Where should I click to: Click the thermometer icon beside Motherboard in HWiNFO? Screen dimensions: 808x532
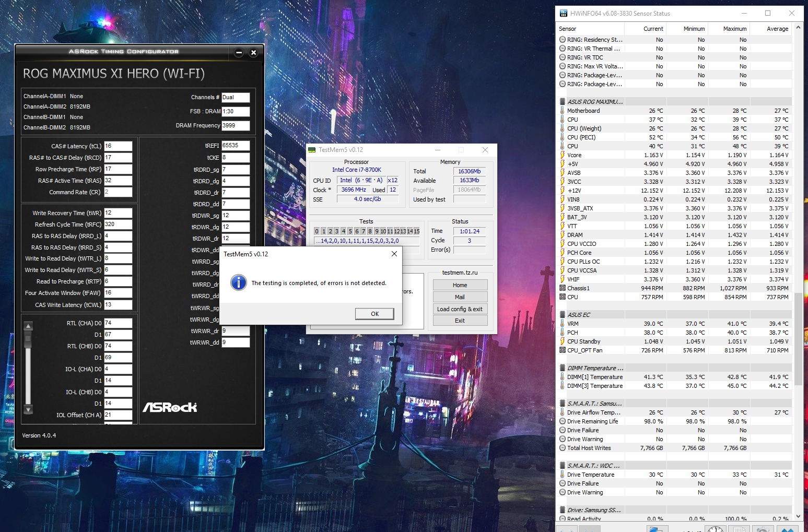point(563,111)
